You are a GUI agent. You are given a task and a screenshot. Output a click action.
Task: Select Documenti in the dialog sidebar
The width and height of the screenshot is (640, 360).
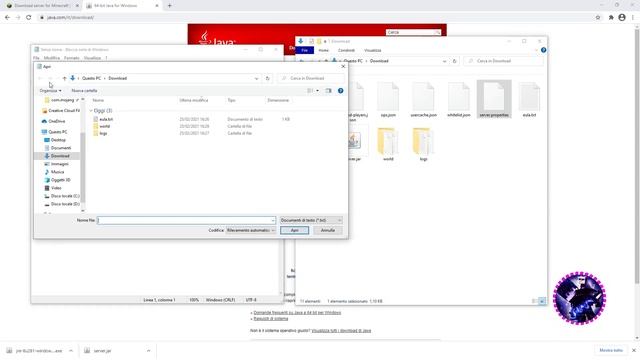point(58,148)
